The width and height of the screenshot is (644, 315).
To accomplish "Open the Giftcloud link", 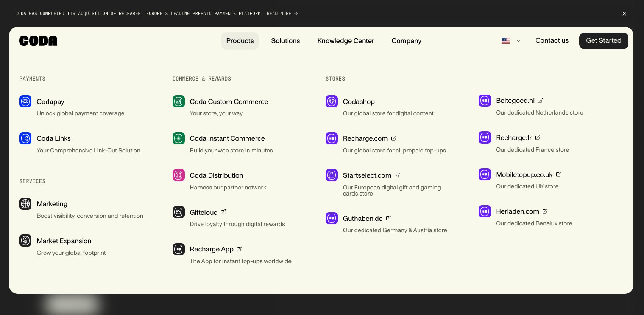I will pos(204,213).
